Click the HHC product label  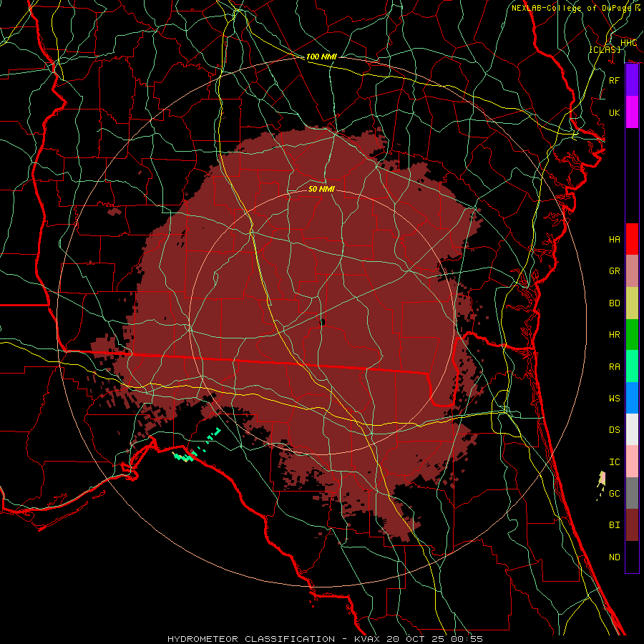click(x=628, y=43)
